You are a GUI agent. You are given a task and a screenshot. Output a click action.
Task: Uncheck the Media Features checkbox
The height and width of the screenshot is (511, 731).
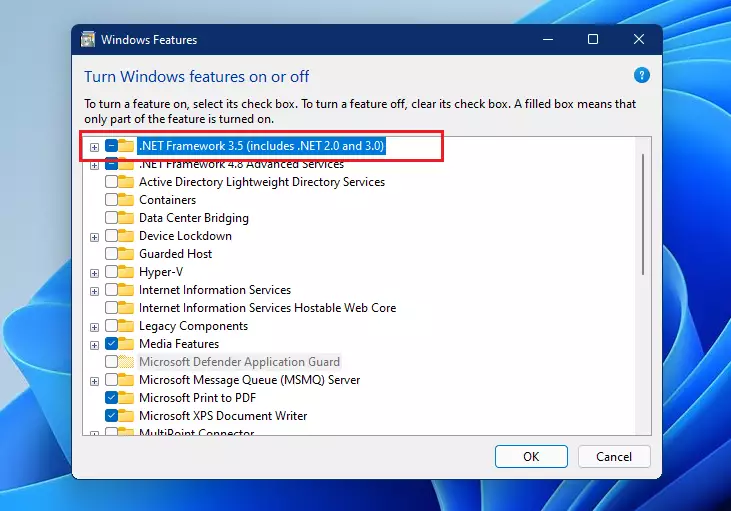[x=111, y=344]
